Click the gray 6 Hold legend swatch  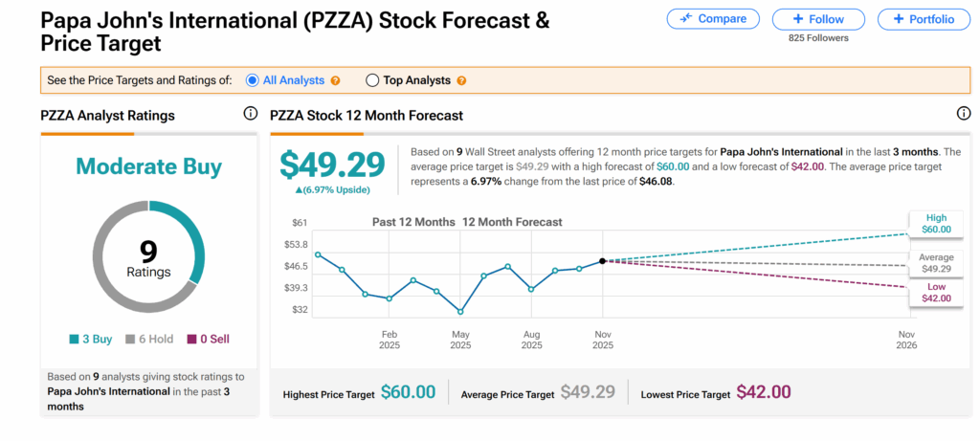tap(132, 340)
